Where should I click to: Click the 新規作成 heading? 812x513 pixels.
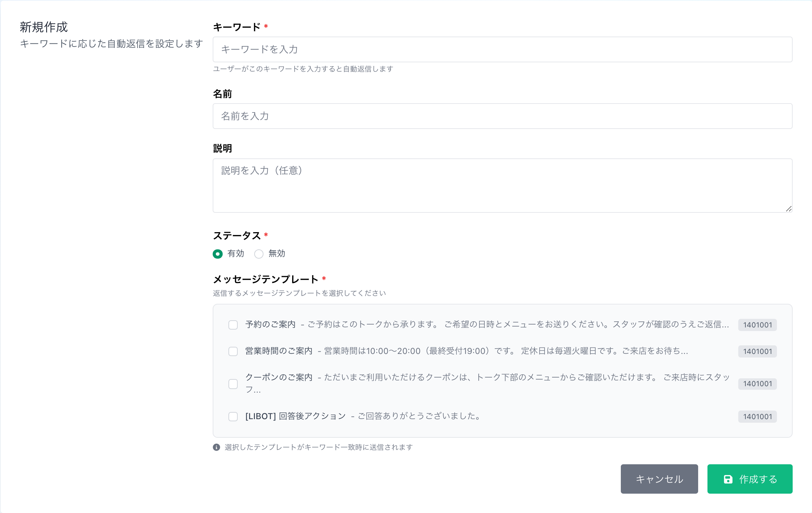coord(44,27)
